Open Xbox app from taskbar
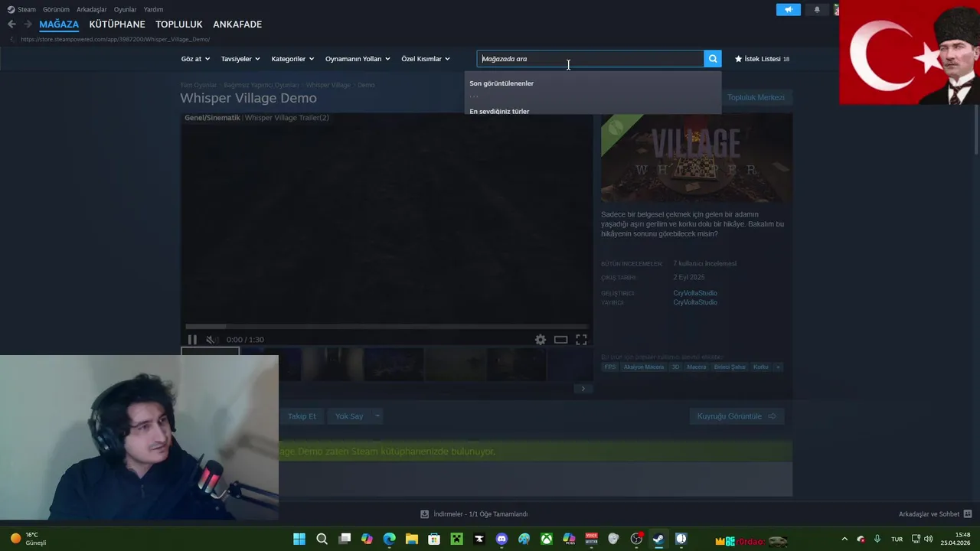This screenshot has width=980, height=551. (547, 540)
